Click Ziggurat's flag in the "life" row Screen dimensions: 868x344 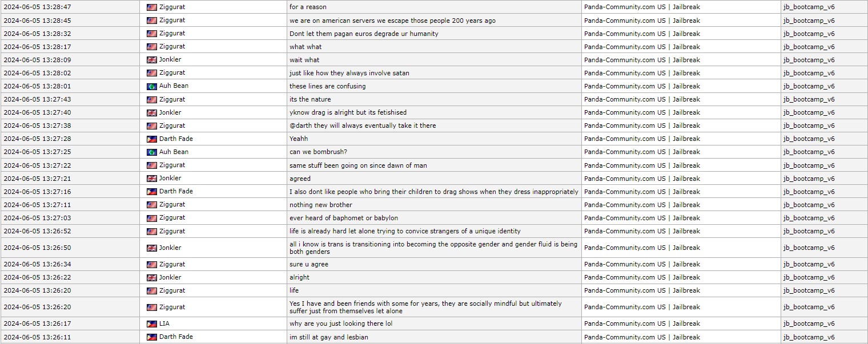click(x=151, y=291)
